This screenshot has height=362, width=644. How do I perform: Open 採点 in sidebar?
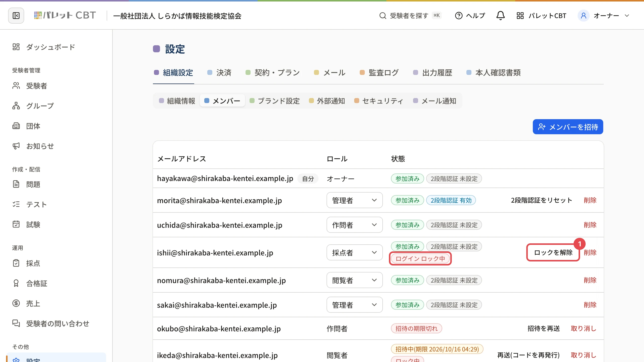pos(26,263)
